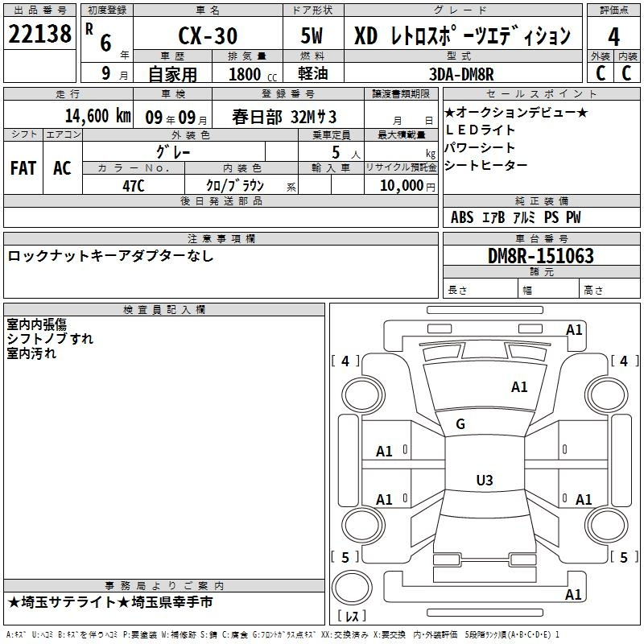
Task: Click the U3 dent mark on the roof
Action: pos(484,481)
